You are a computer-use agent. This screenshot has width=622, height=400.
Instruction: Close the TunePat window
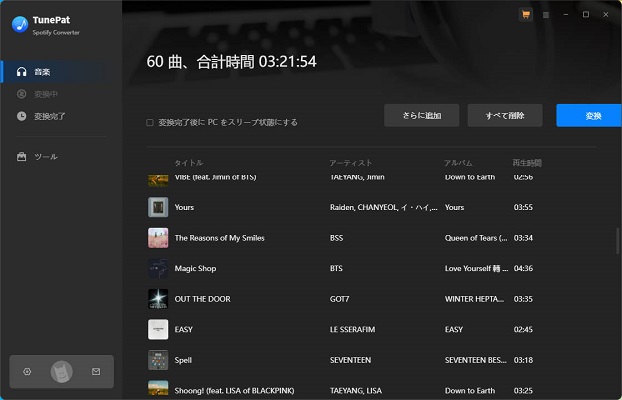606,15
